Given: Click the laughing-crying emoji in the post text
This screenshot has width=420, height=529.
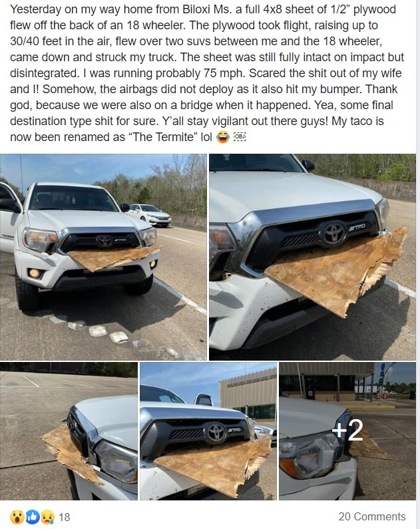Looking at the screenshot, I should point(223,137).
